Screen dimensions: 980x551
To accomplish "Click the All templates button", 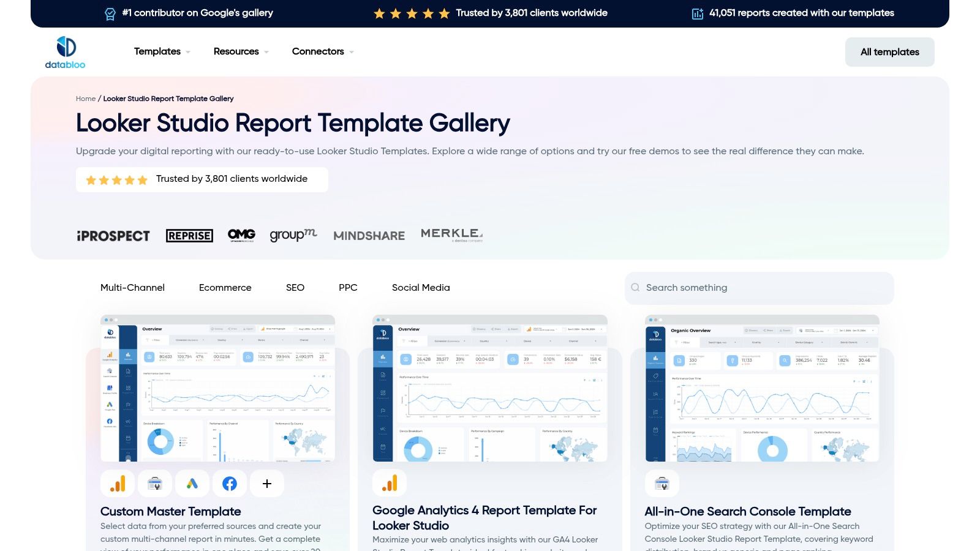I will (889, 51).
